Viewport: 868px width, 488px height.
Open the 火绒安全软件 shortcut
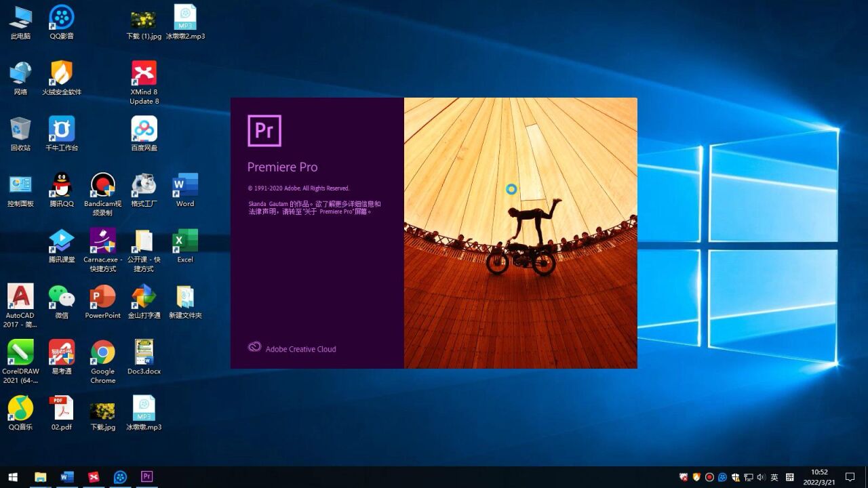coord(62,77)
